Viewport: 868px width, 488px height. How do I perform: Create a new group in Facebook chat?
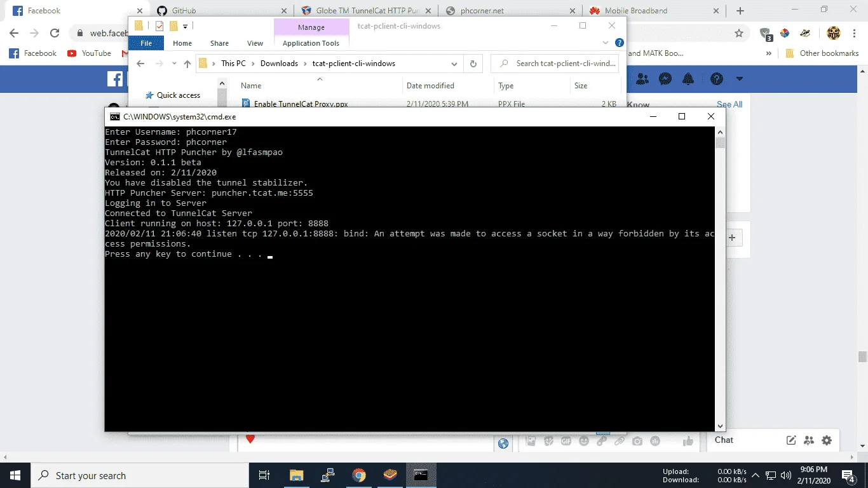(809, 440)
